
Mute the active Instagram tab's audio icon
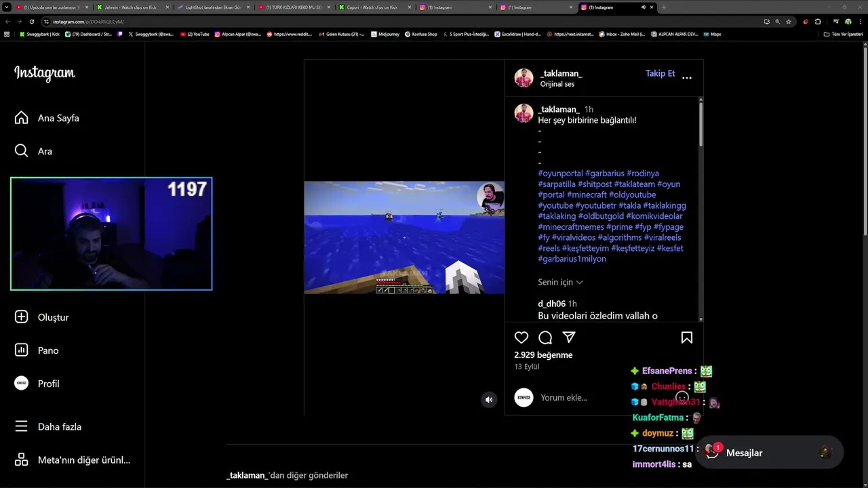643,7
